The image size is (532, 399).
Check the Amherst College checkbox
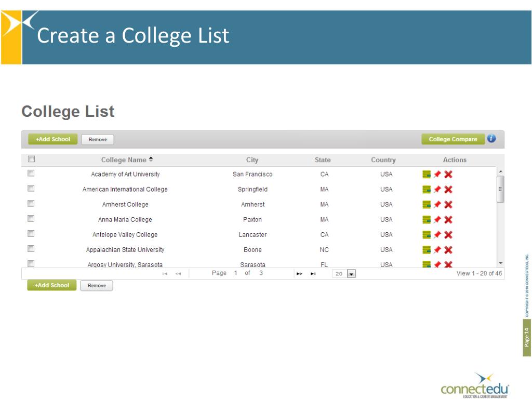[x=31, y=204]
